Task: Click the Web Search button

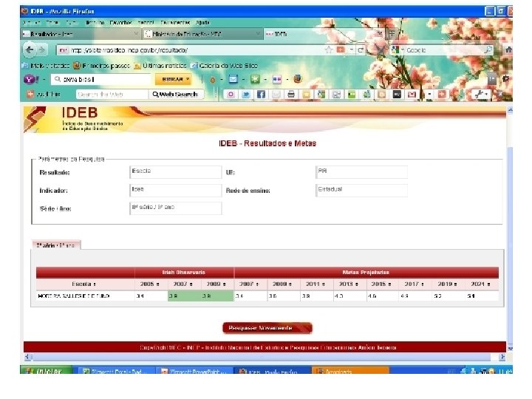Action: pos(175,95)
